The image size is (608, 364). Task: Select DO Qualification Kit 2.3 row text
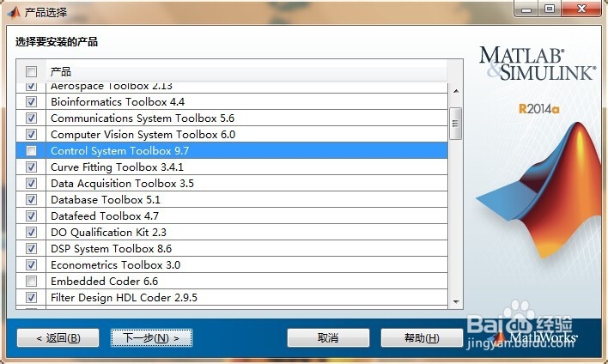[x=108, y=232]
